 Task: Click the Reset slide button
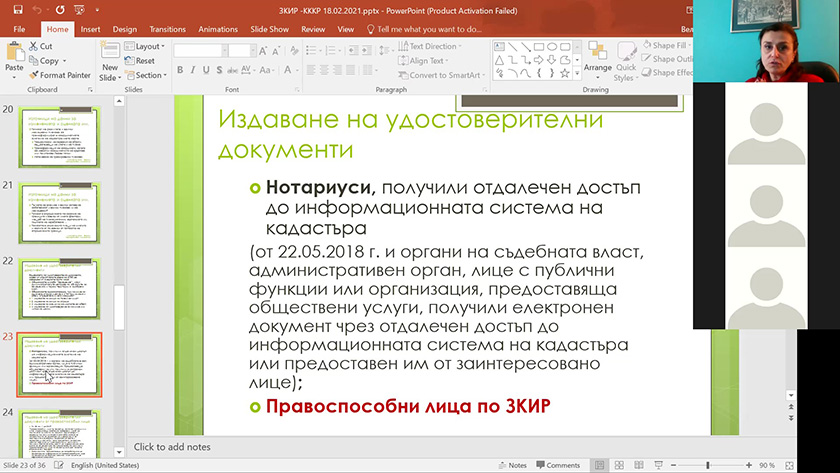tap(144, 61)
